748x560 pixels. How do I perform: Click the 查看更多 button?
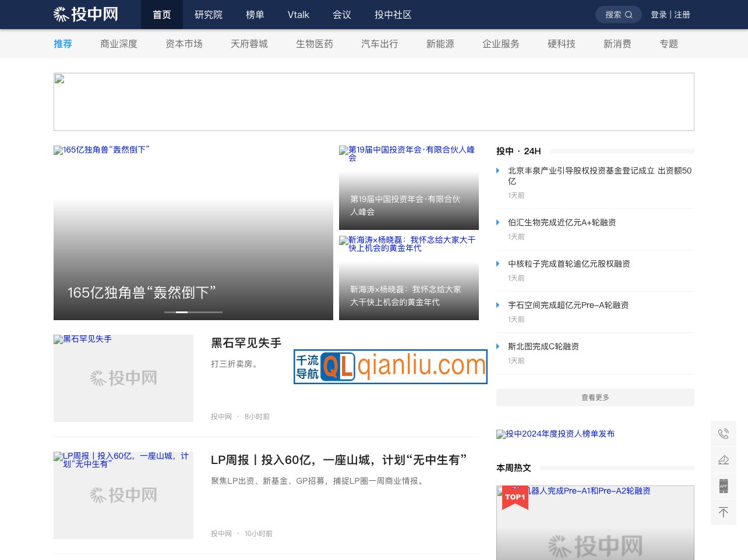point(595,398)
